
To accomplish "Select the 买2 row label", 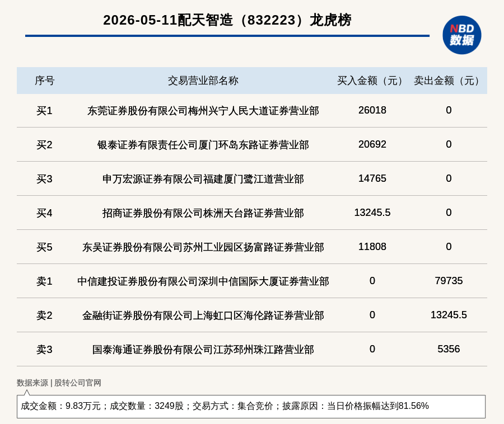I will pyautogui.click(x=44, y=145).
